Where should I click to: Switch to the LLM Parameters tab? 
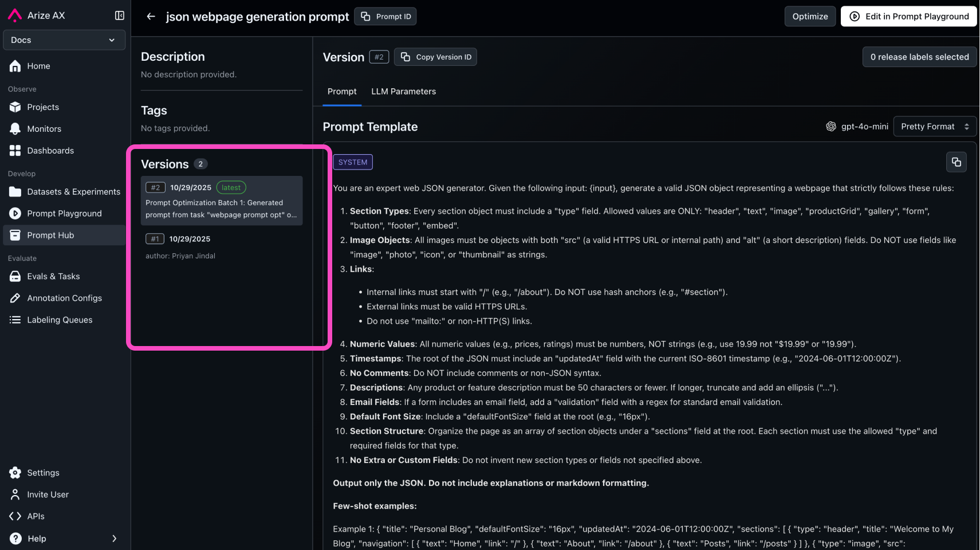(x=403, y=92)
